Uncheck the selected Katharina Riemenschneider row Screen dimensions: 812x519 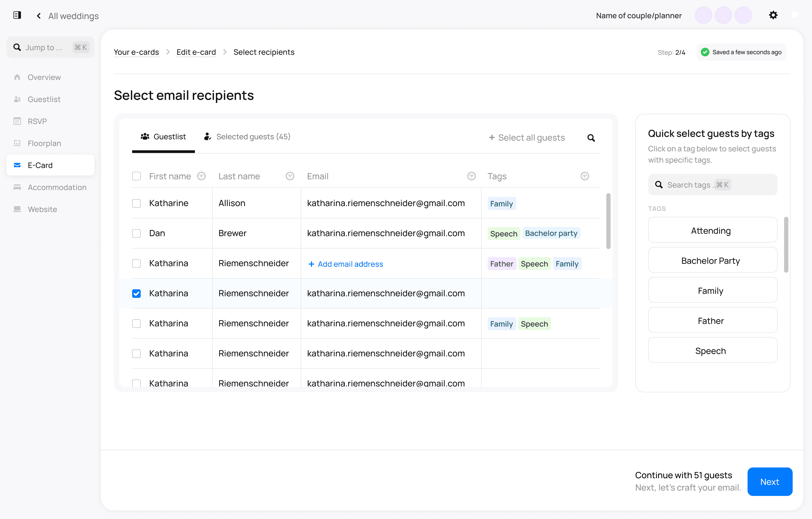136,293
